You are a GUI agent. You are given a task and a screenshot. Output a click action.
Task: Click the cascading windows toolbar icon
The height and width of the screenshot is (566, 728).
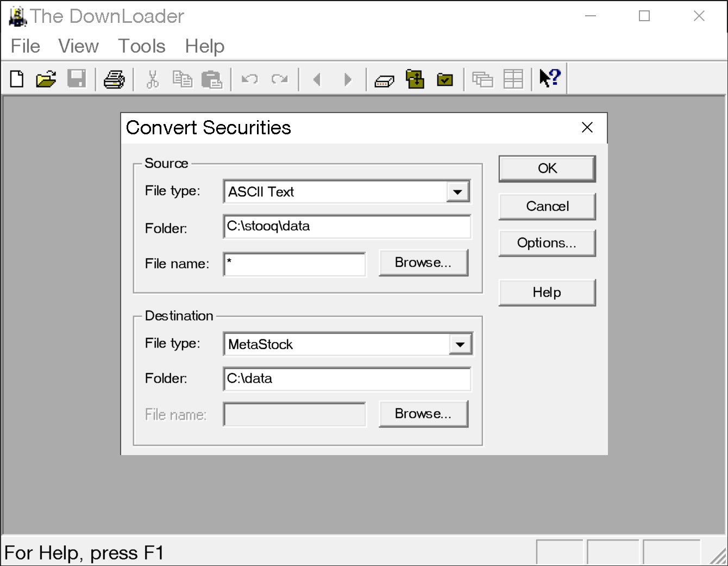pos(482,79)
